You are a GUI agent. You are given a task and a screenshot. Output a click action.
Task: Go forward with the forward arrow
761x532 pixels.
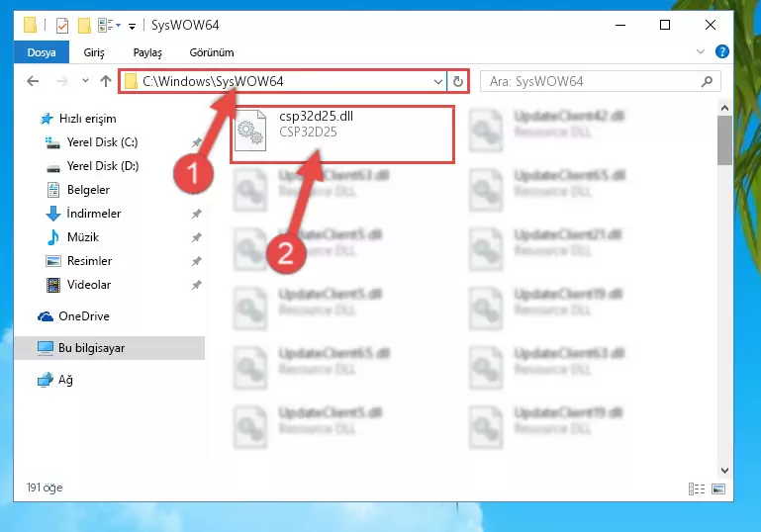61,81
